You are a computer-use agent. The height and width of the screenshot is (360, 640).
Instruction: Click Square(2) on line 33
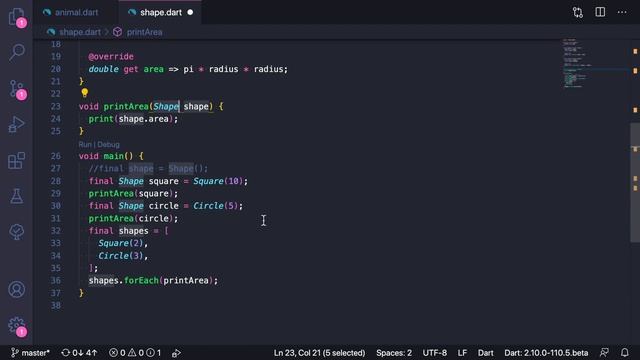[x=121, y=243]
